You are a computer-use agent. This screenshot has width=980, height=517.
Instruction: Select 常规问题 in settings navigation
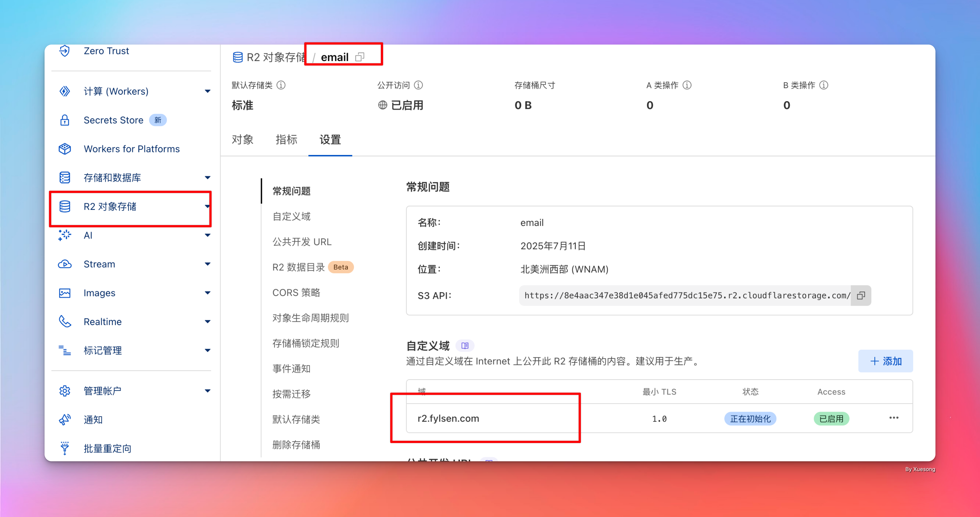point(291,191)
